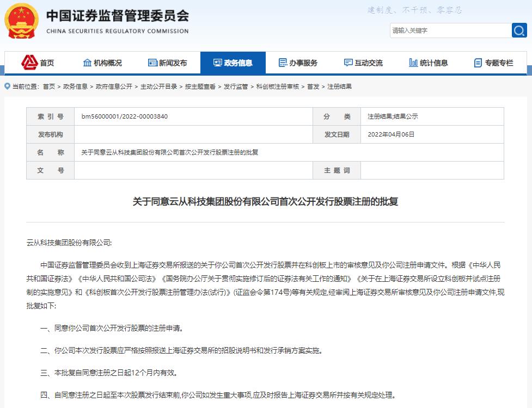Click index number bm56000001/2022-00003840

tap(125, 116)
